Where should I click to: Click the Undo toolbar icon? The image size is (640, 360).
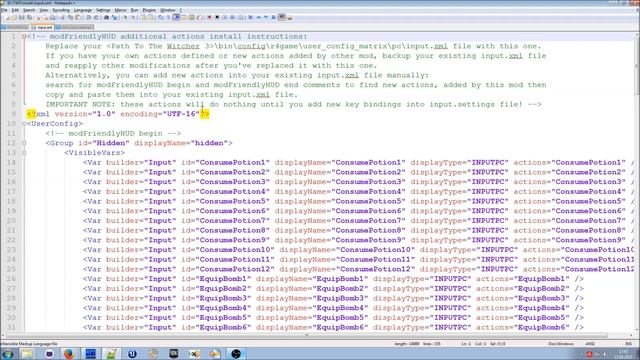pyautogui.click(x=88, y=18)
